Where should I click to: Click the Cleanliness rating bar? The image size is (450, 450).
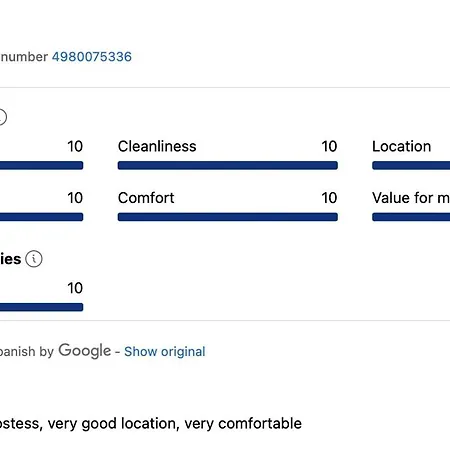pos(228,165)
